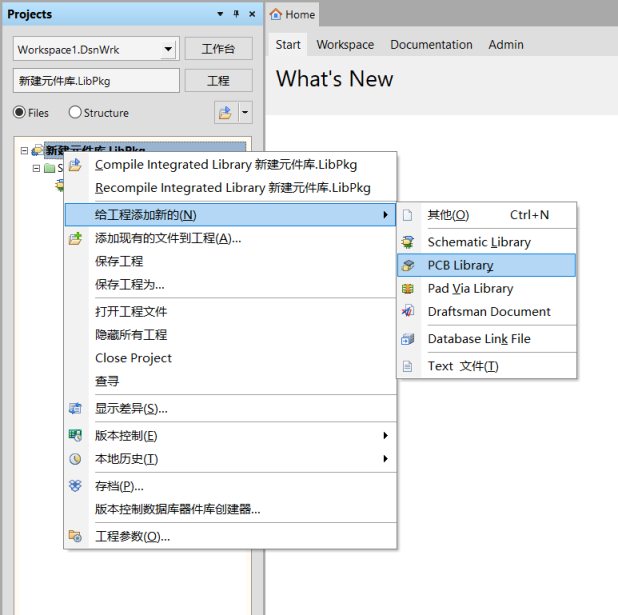Select the Files radio button
Image resolution: width=618 pixels, height=615 pixels.
coord(19,112)
